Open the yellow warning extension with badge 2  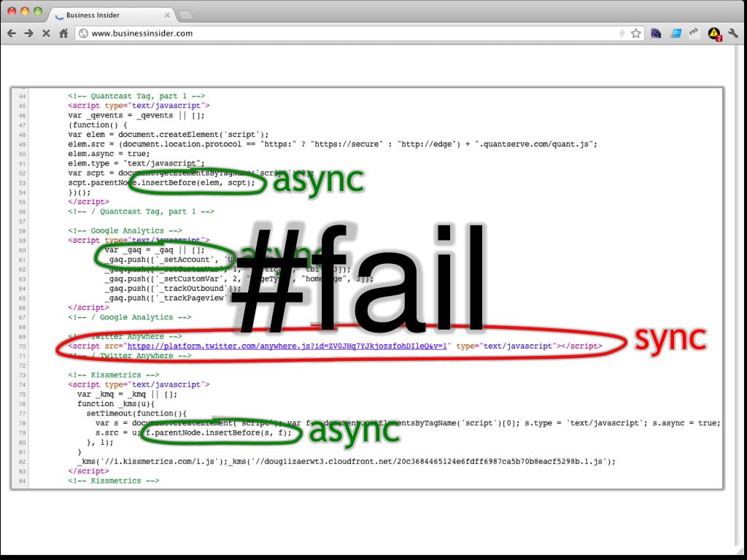coord(715,34)
